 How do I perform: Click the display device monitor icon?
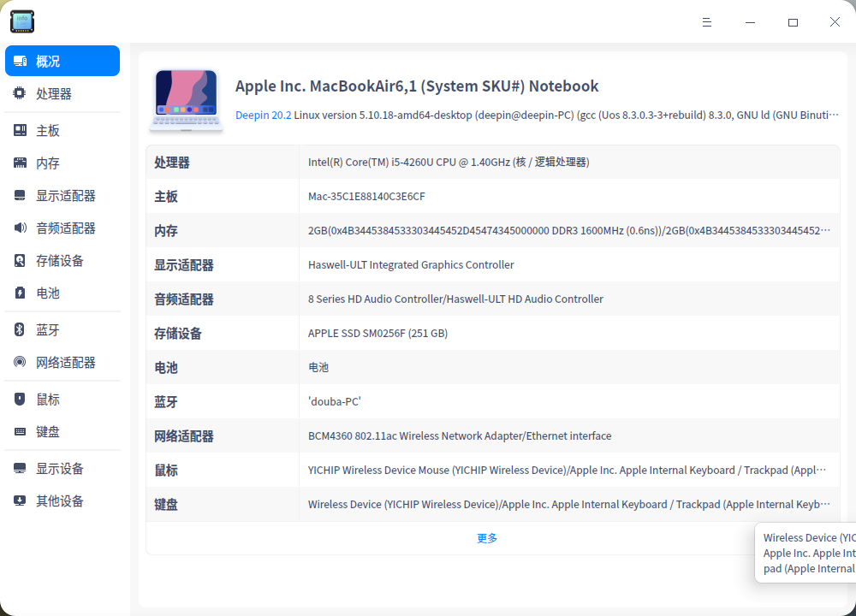[20, 468]
